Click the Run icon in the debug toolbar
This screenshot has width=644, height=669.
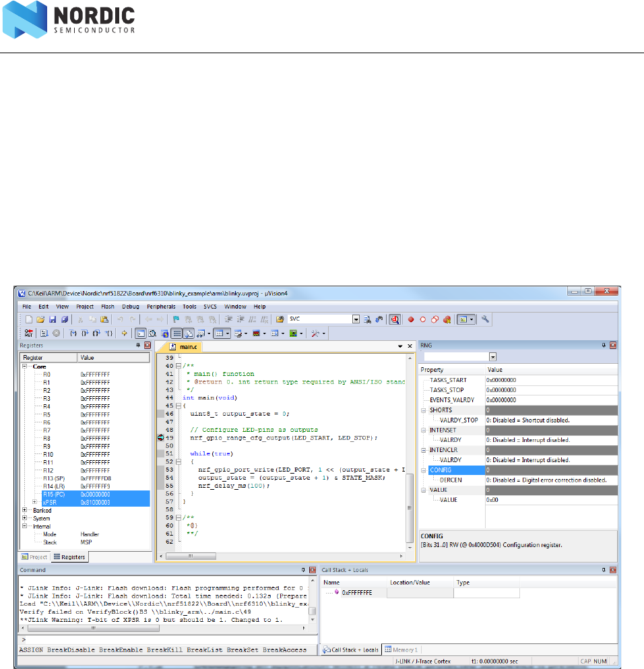pyautogui.click(x=44, y=333)
